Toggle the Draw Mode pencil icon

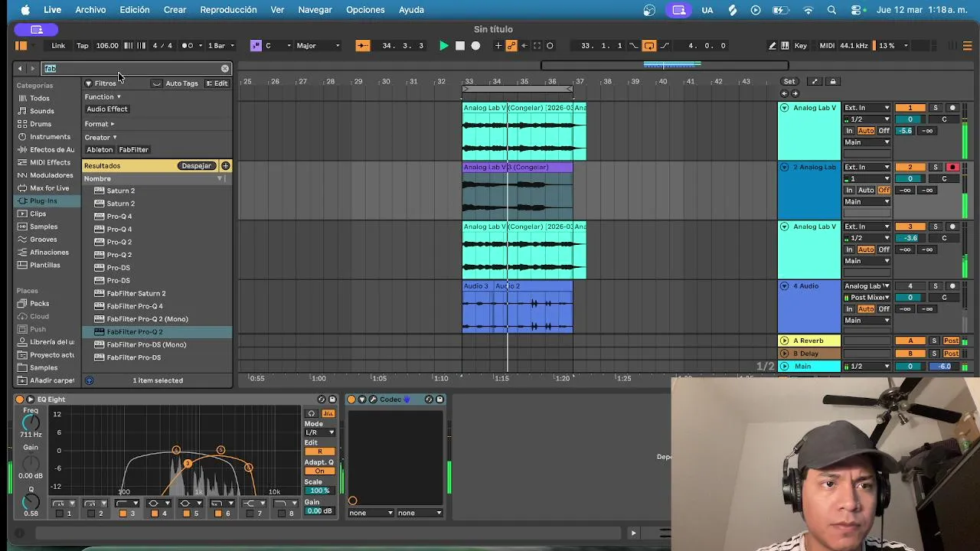[773, 46]
